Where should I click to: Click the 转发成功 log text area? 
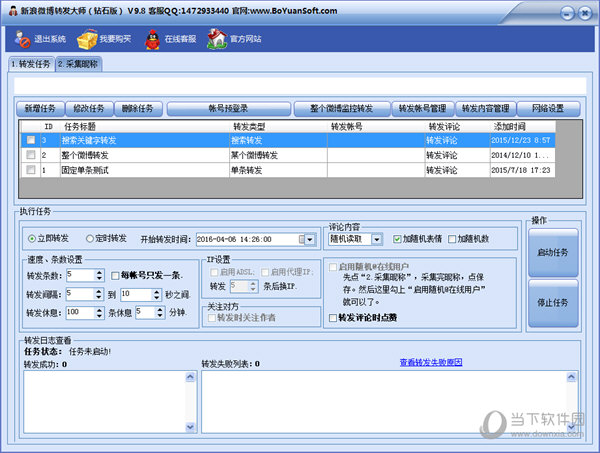105,402
